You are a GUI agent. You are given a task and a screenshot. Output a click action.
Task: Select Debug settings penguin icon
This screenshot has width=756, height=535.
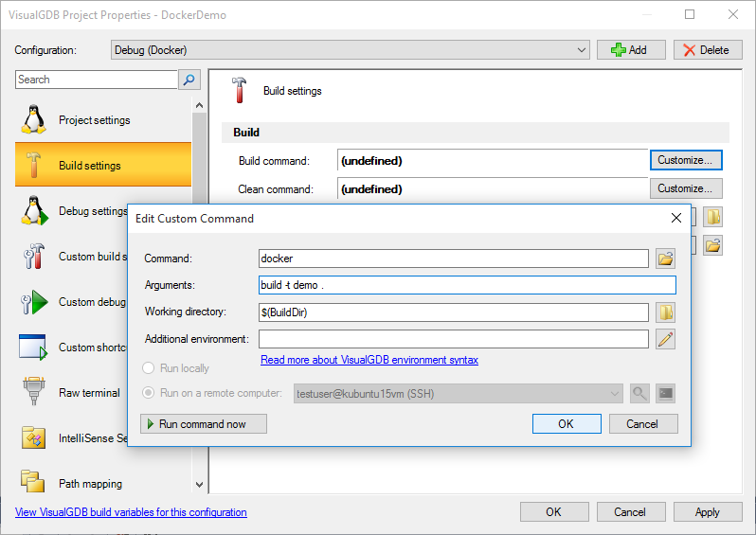point(34,210)
